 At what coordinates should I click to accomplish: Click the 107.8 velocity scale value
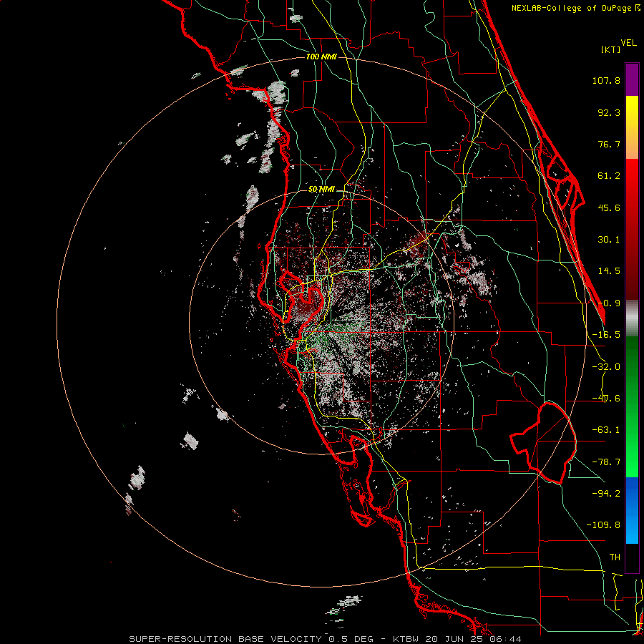[606, 80]
